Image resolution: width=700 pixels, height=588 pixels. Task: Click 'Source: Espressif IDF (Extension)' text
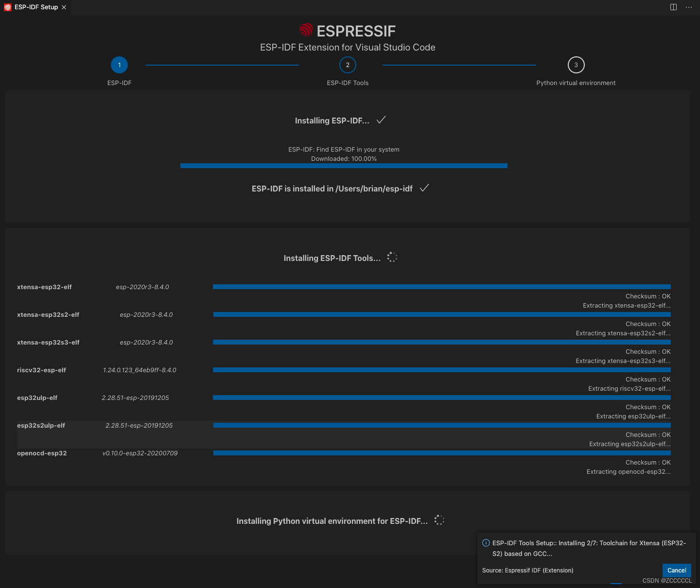(x=528, y=571)
